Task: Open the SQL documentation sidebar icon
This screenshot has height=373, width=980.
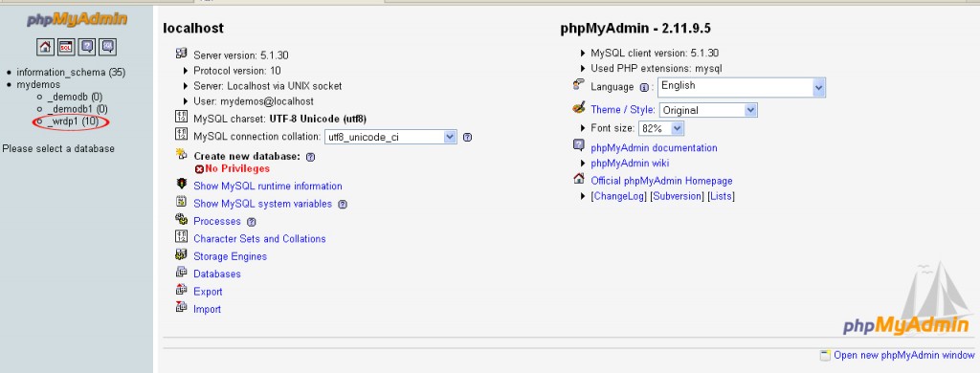Action: (108, 47)
